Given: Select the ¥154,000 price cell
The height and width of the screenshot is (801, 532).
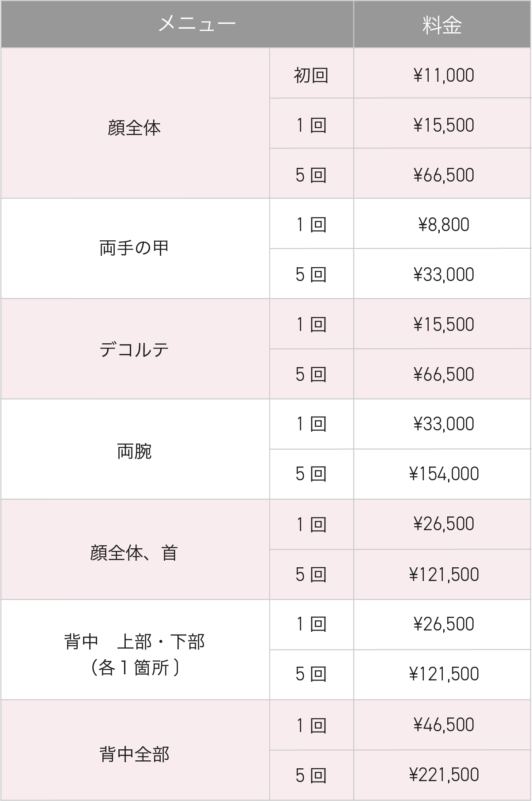Looking at the screenshot, I should click(443, 474).
